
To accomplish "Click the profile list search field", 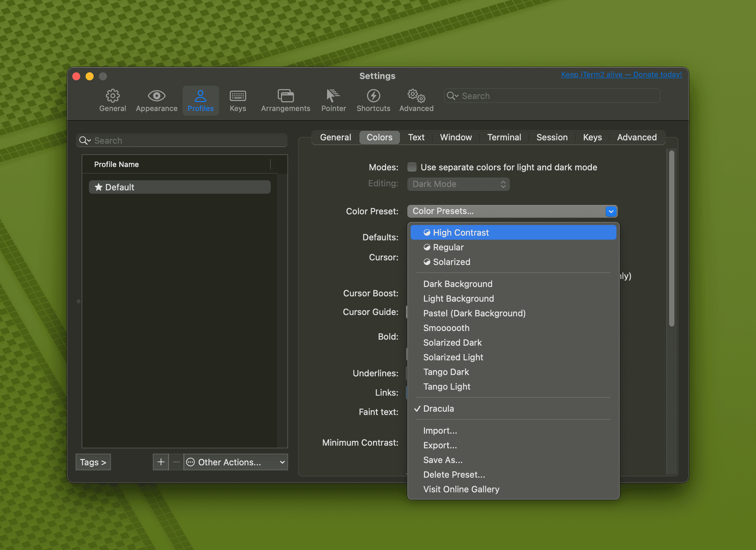I will click(182, 140).
